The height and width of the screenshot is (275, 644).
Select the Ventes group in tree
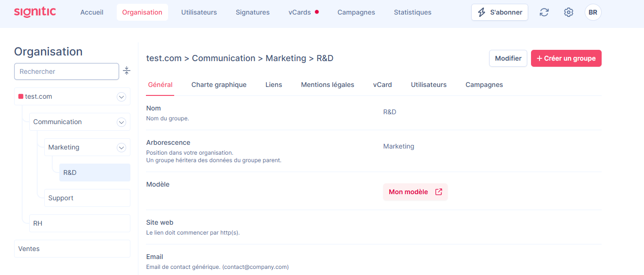(x=72, y=249)
